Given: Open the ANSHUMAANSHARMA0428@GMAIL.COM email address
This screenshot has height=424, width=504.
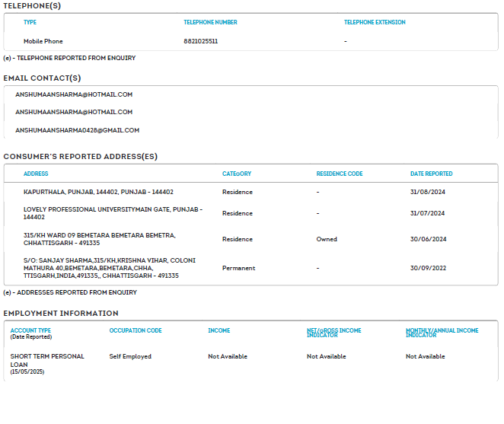Looking at the screenshot, I should tap(77, 130).
